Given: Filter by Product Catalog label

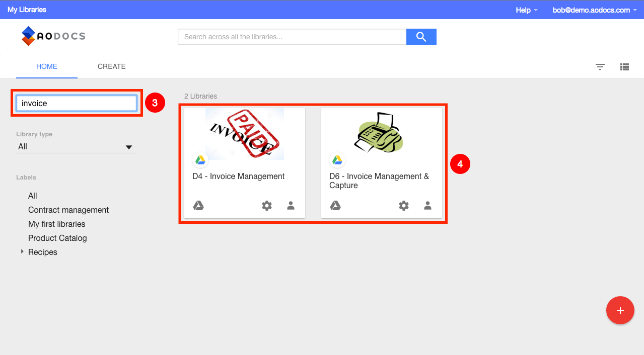Looking at the screenshot, I should point(57,238).
